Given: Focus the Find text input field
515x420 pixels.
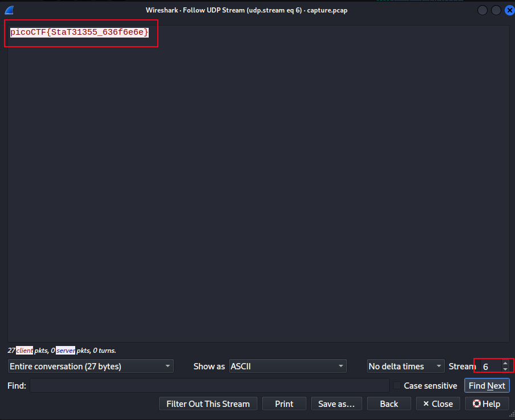Looking at the screenshot, I should click(x=209, y=386).
